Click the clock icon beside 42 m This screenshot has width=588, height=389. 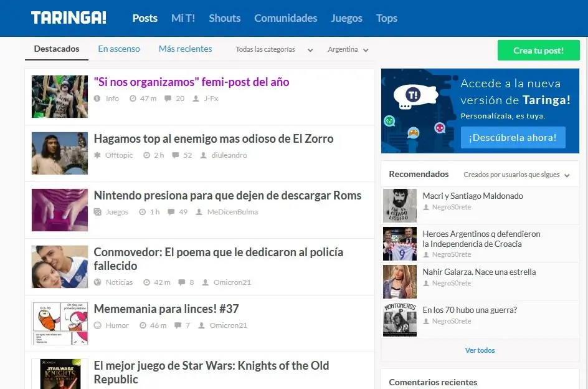coord(146,282)
